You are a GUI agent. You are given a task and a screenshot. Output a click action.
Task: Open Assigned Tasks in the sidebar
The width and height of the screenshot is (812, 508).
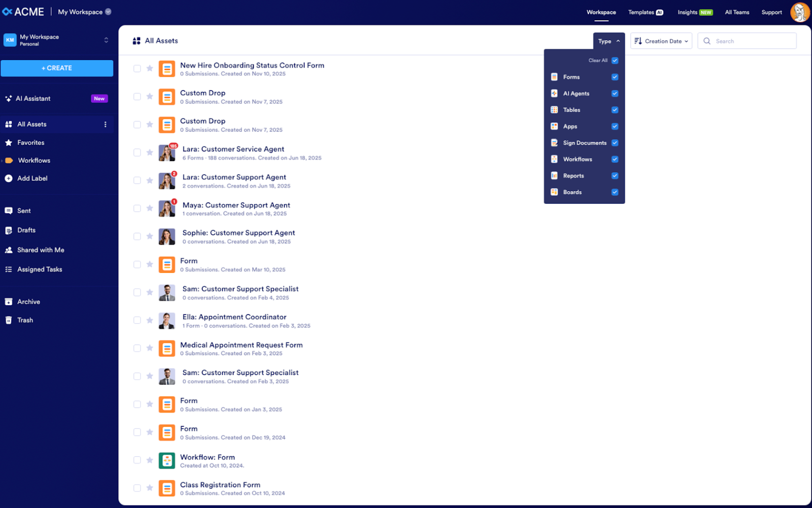(39, 269)
